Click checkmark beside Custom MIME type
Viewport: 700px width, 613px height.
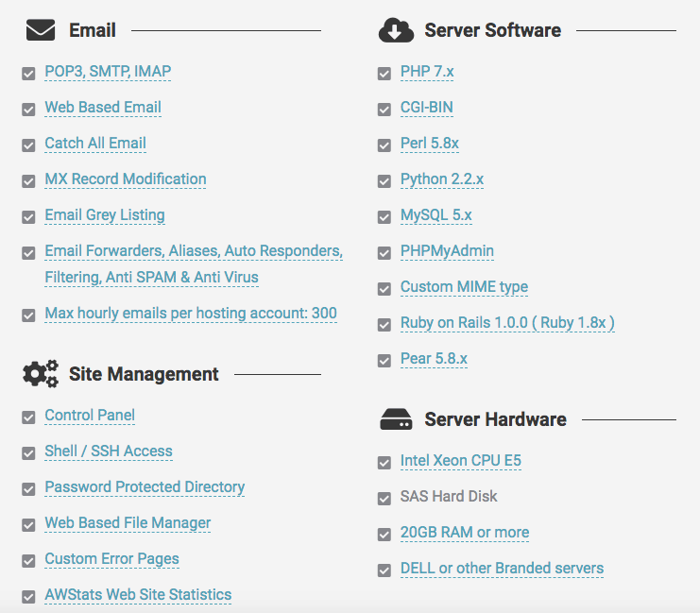384,289
